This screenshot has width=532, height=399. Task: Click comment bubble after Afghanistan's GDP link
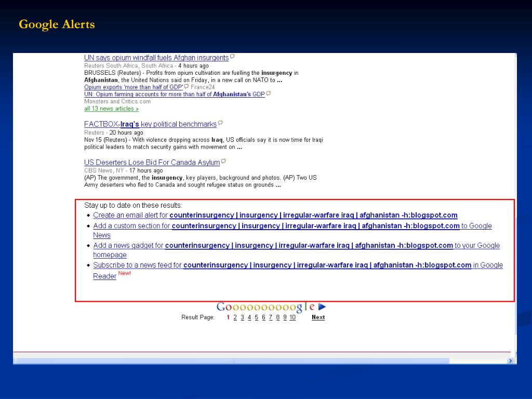click(x=269, y=93)
